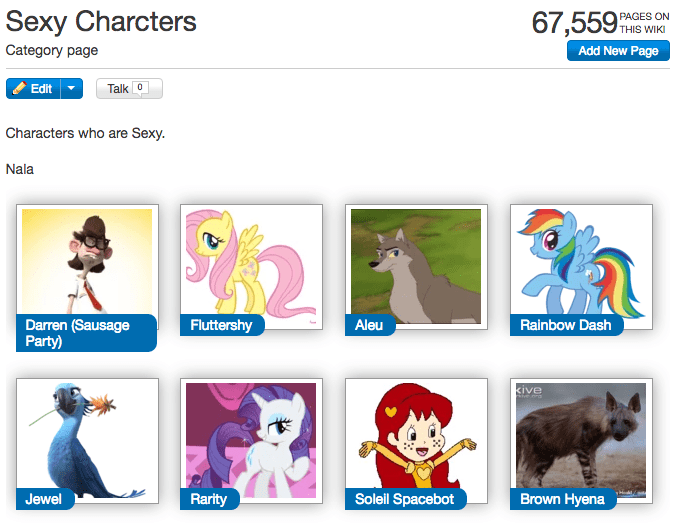Click the Talk comment count badge
Viewport: 678px width, 532px height.
pos(141,88)
